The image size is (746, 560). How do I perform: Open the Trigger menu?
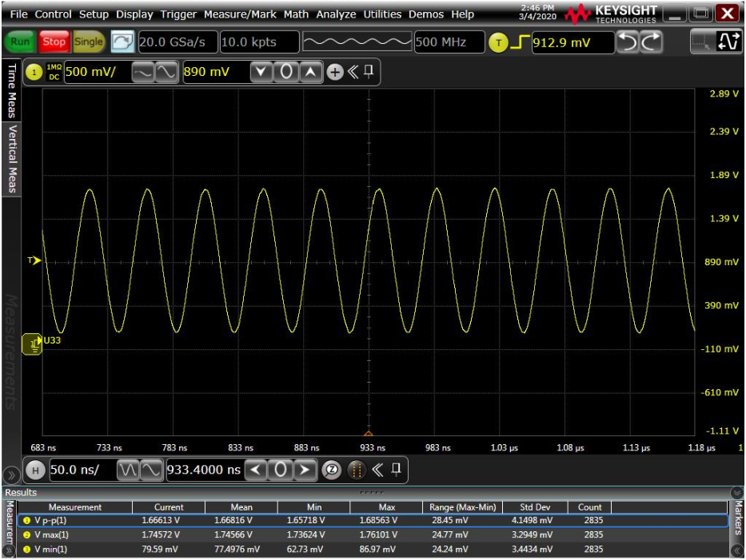(178, 14)
